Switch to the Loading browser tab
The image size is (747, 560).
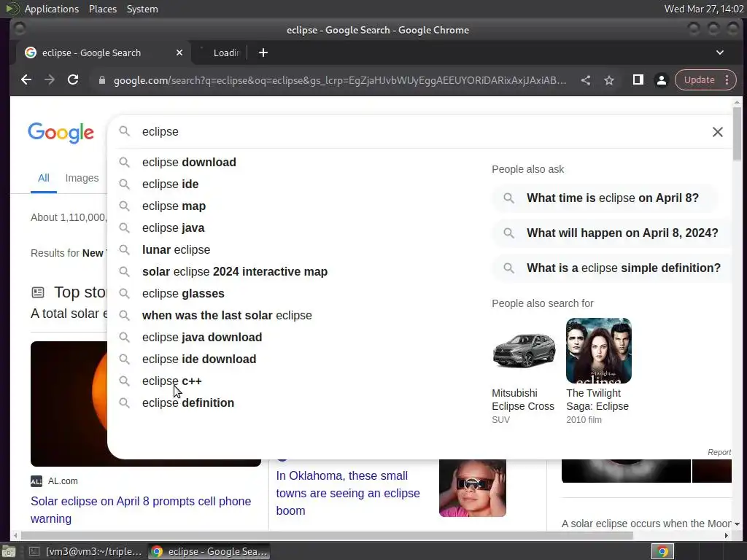[220, 52]
